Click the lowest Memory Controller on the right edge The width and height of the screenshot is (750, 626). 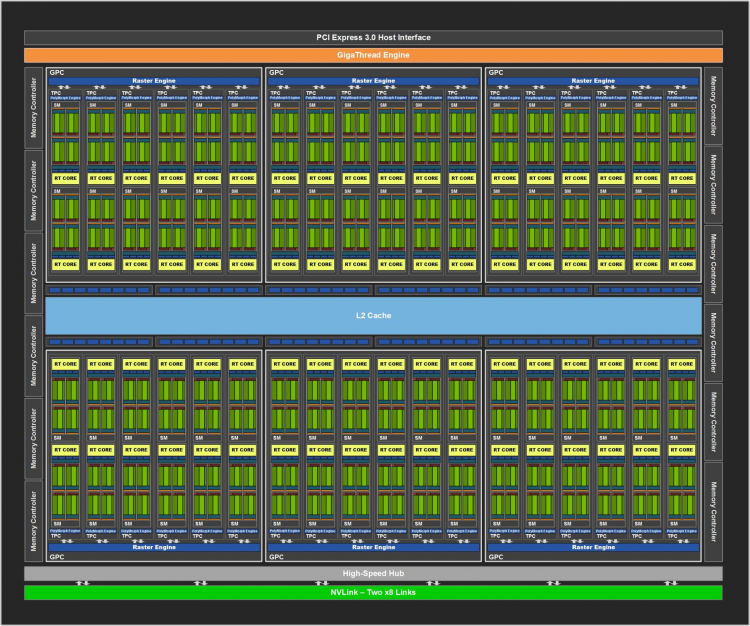pyautogui.click(x=713, y=512)
